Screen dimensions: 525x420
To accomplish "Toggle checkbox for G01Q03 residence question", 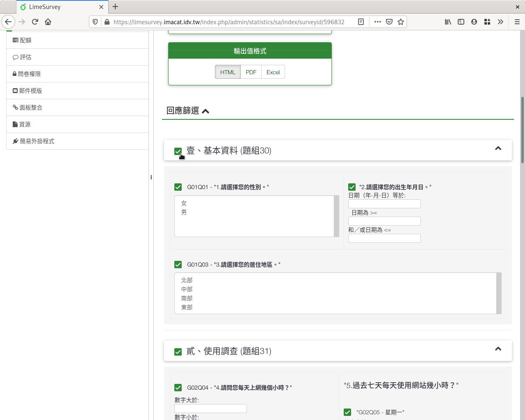I will [178, 265].
